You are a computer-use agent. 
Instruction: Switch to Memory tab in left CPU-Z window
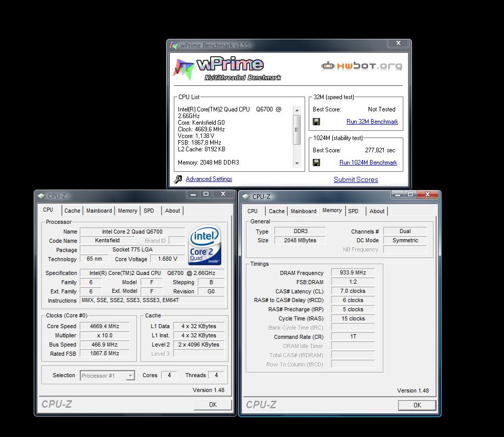[128, 211]
